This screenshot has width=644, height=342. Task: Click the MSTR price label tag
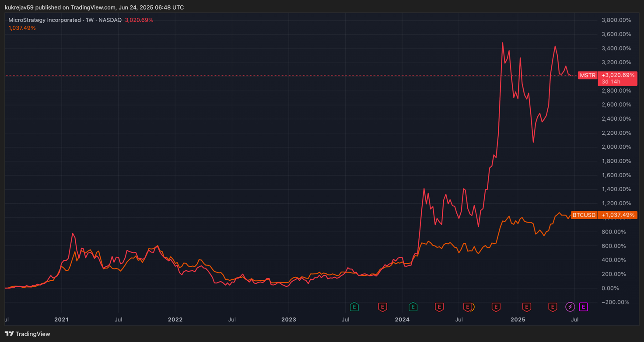[588, 75]
